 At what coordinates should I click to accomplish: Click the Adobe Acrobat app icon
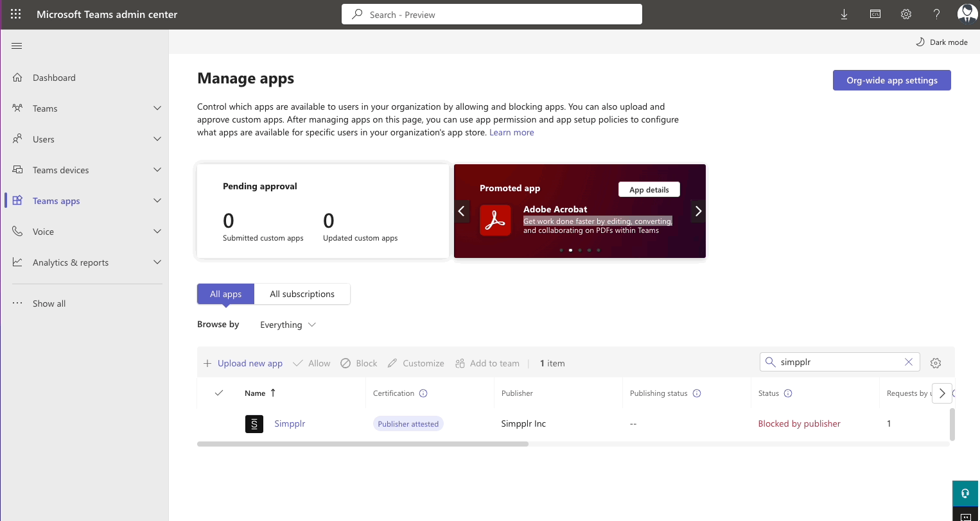pyautogui.click(x=495, y=220)
